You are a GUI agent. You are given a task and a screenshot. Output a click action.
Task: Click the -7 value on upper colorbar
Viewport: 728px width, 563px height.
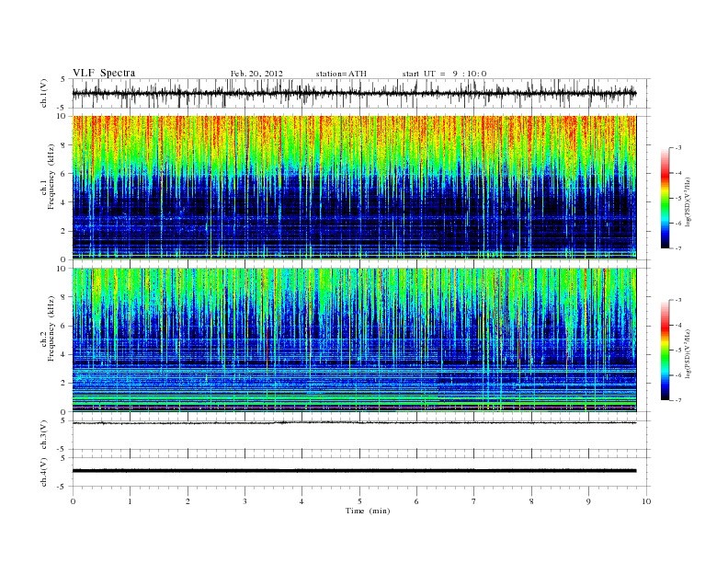pyautogui.click(x=677, y=248)
